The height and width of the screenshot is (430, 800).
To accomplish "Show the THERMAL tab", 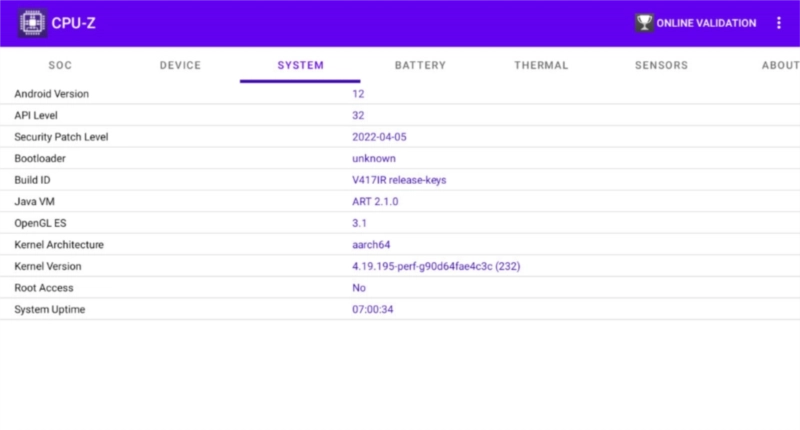I will [x=541, y=66].
